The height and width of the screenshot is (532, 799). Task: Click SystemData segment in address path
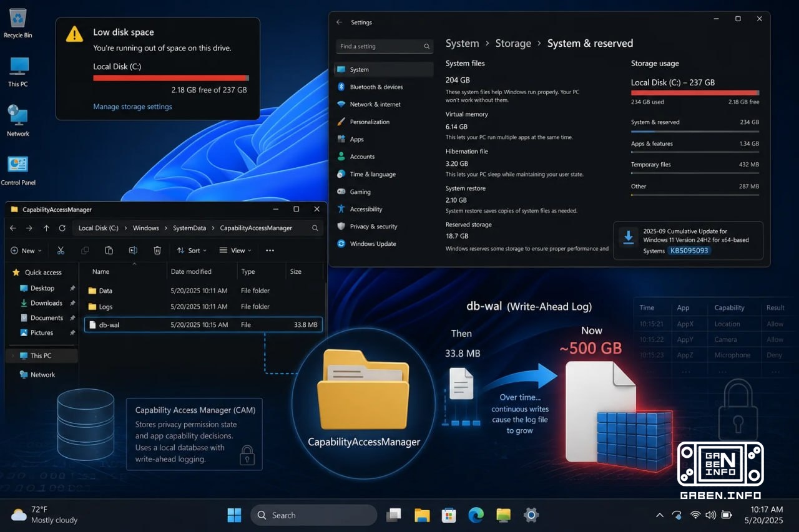pos(190,228)
